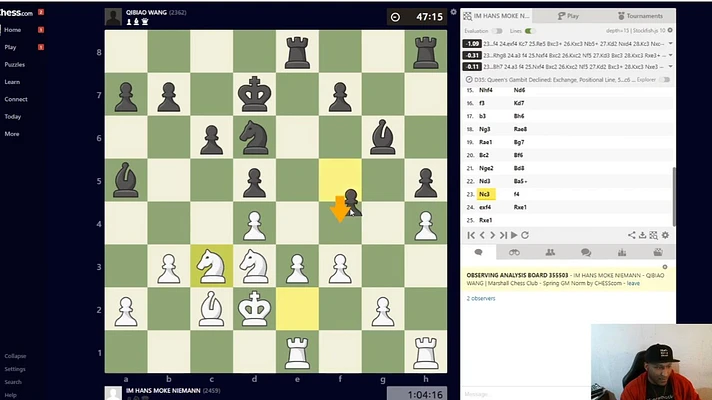Click the message input field
Screen dimensions: 712x400
click(x=526, y=394)
